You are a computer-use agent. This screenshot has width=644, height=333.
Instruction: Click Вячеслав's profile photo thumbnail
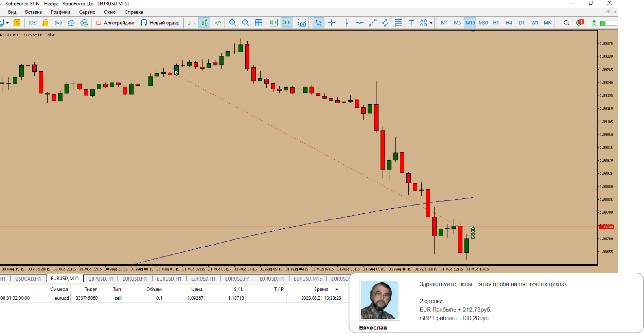click(x=380, y=300)
